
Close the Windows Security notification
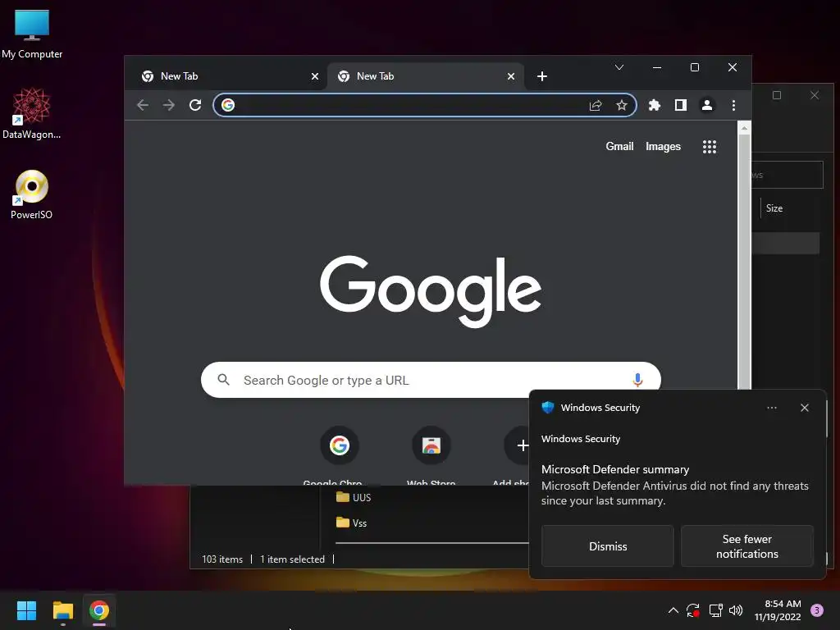pos(804,408)
